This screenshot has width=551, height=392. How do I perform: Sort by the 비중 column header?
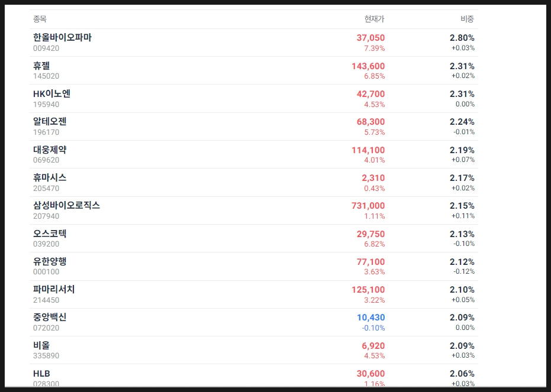[x=467, y=20]
